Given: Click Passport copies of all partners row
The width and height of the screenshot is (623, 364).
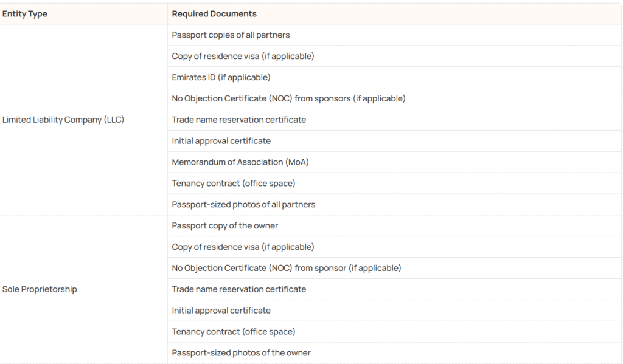Looking at the screenshot, I should 394,35.
